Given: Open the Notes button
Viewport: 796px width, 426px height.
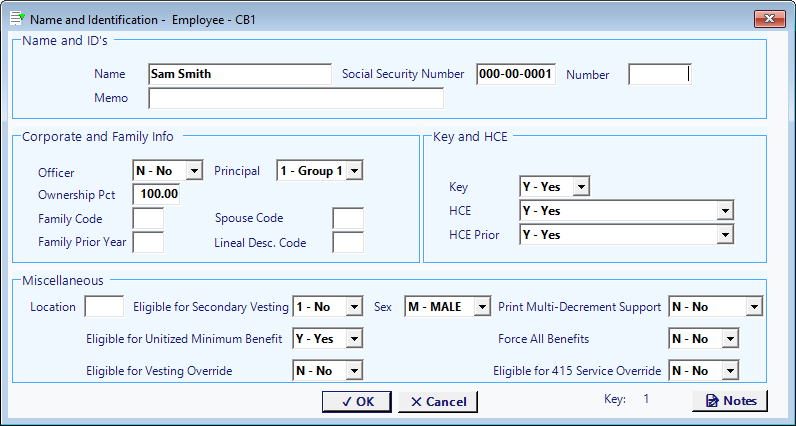Looking at the screenshot, I should (730, 401).
